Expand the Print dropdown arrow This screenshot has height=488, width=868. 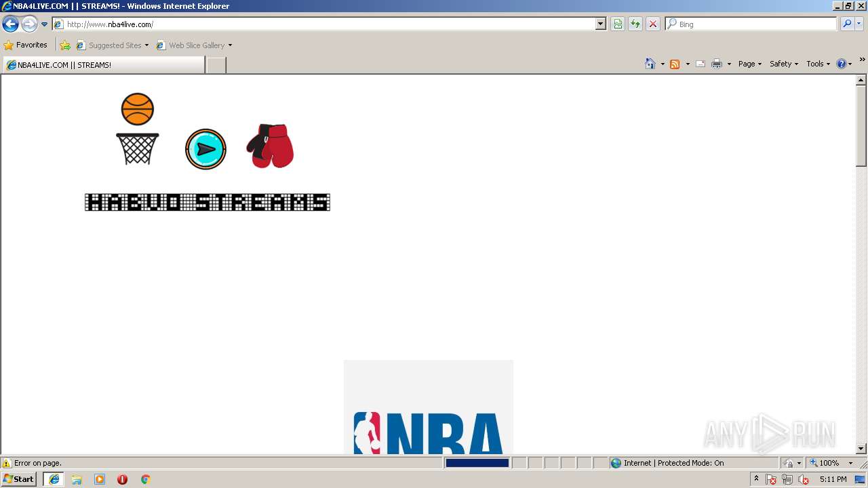729,64
